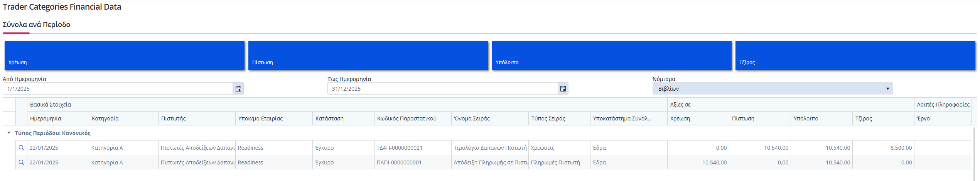Sort by the Χρέωση column header
Screen dimensions: 980x181
(x=698, y=118)
